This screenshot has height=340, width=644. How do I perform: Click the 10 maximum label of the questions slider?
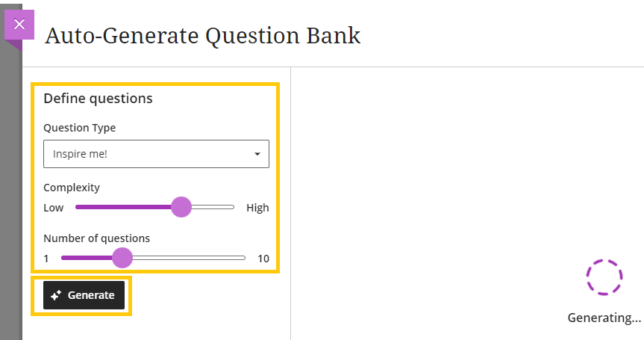pyautogui.click(x=263, y=259)
